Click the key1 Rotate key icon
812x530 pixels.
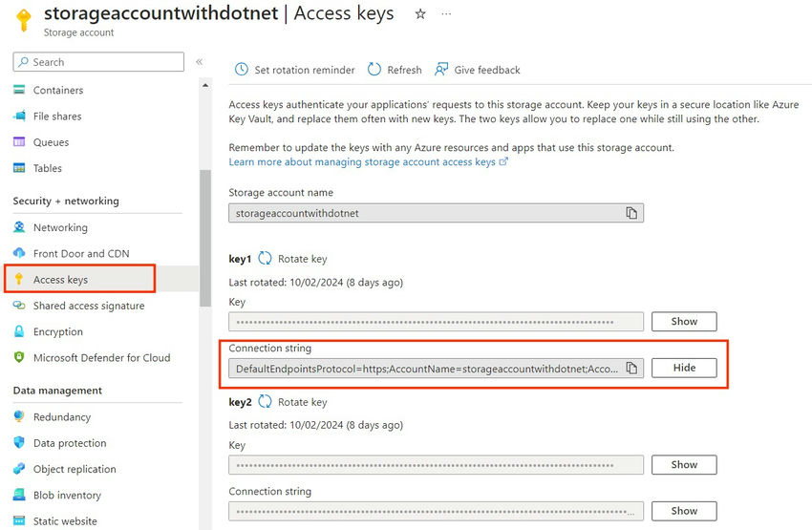click(265, 258)
